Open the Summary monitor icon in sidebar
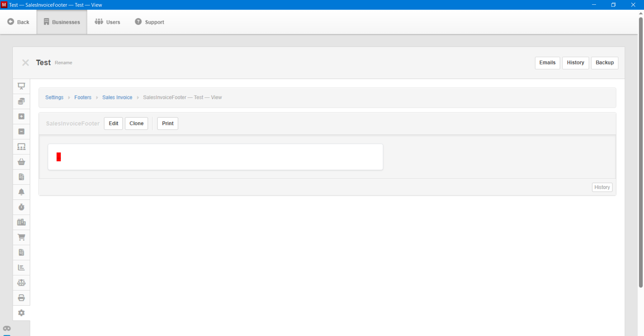The height and width of the screenshot is (336, 644). [21, 86]
